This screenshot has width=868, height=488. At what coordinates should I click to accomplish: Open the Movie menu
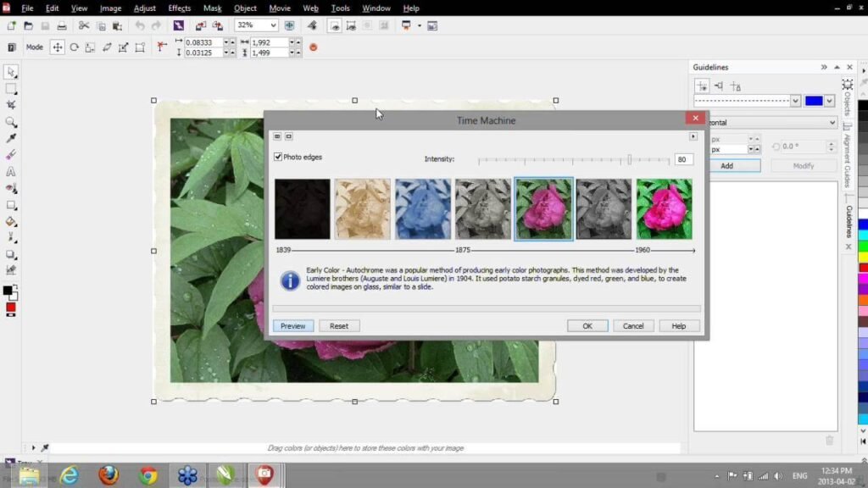pos(280,8)
